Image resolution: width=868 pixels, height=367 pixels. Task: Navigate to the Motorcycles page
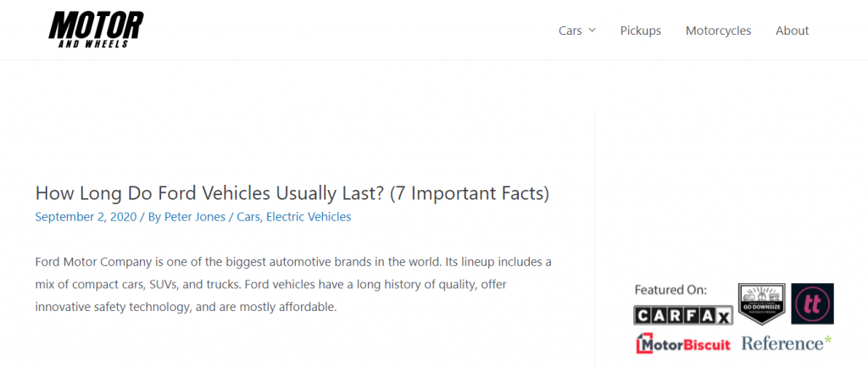(718, 31)
